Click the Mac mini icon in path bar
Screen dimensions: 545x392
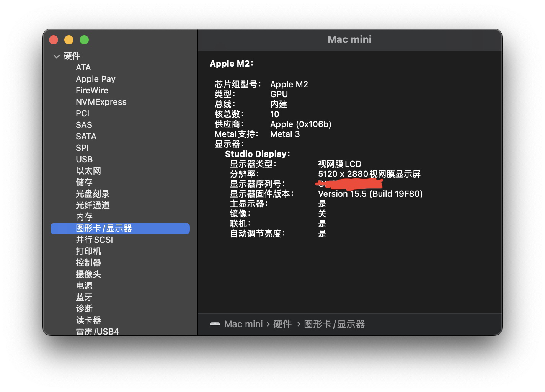215,324
